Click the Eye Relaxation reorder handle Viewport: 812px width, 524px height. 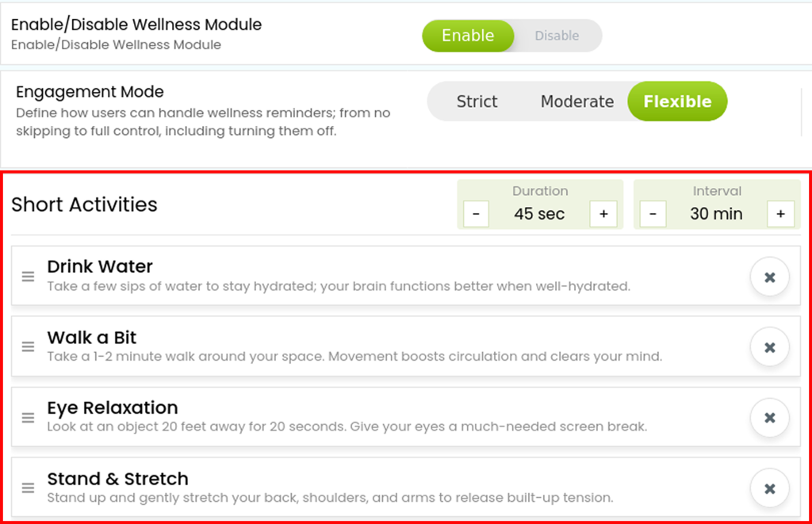pos(28,417)
